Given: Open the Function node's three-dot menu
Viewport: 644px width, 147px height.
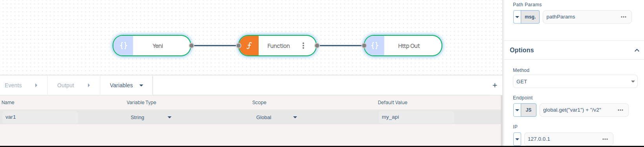Looking at the screenshot, I should point(303,46).
